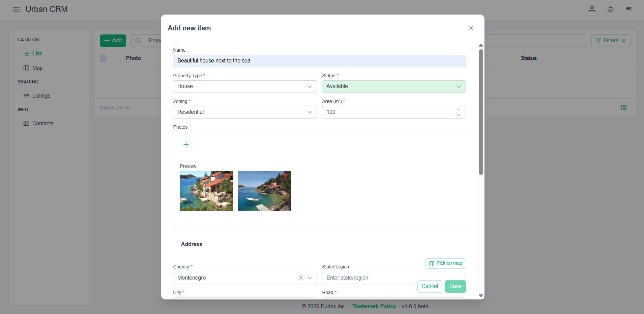Click the Cancel button
The height and width of the screenshot is (314, 644).
point(430,286)
